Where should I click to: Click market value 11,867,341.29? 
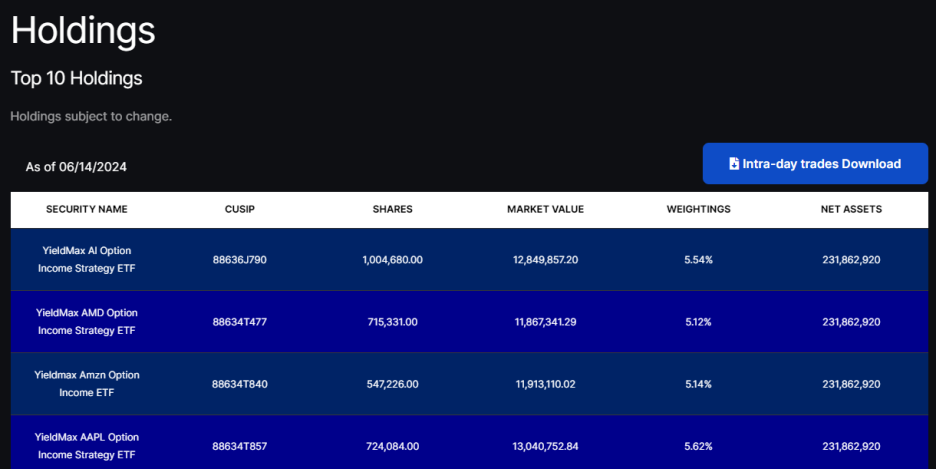(546, 322)
